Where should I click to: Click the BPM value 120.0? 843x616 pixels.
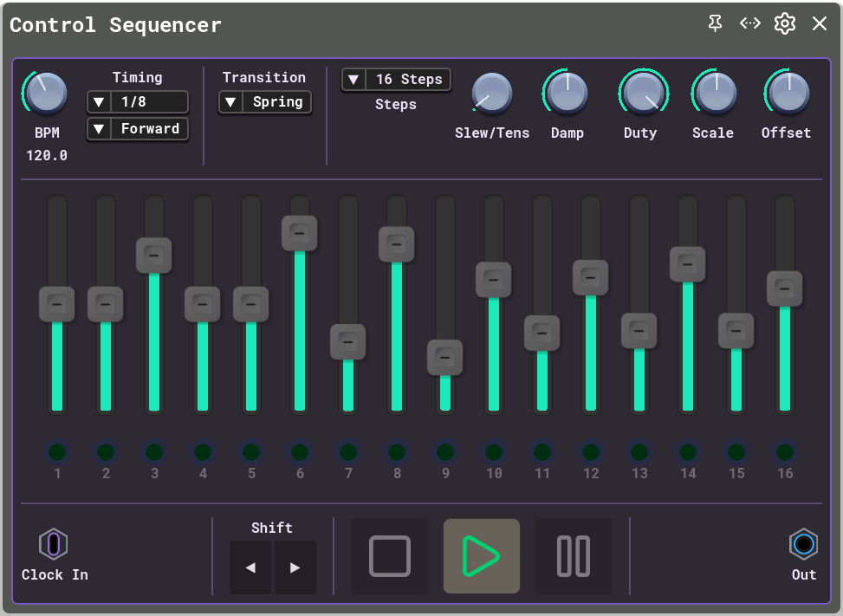point(47,156)
